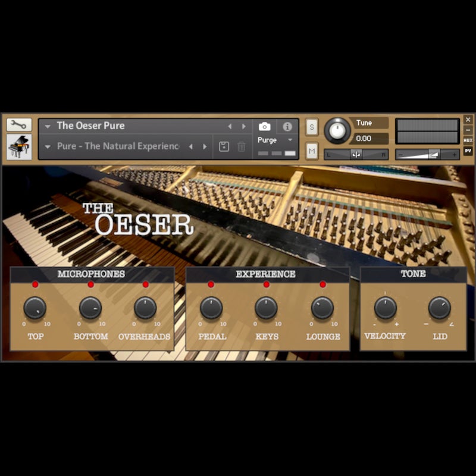Toggle the TOP microphone red LED
This screenshot has height=476, width=476.
tap(35, 284)
